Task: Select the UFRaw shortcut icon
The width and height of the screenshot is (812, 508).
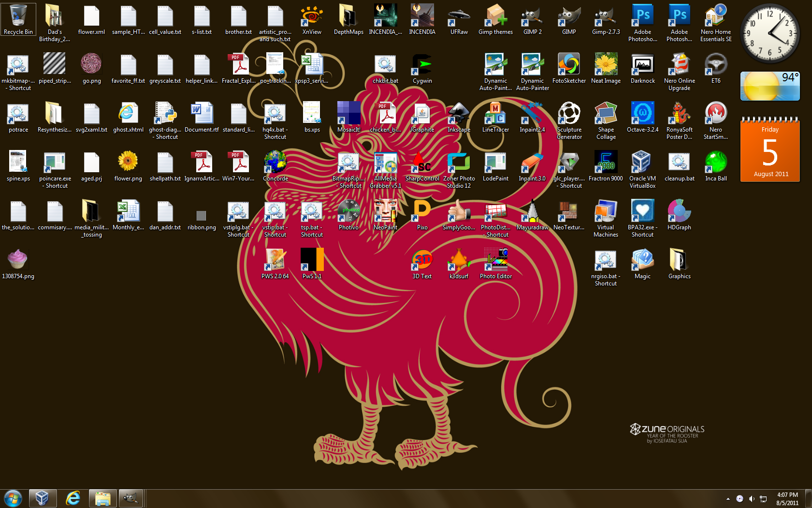Action: 459,19
